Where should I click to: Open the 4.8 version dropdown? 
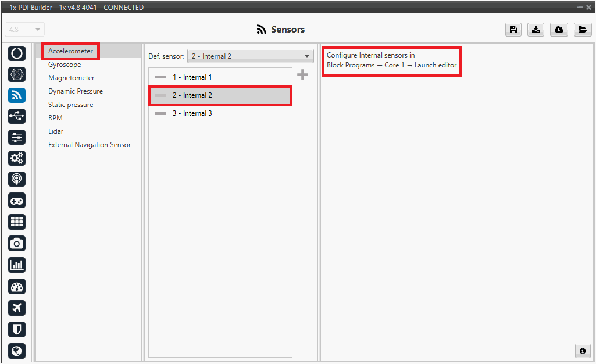(24, 30)
